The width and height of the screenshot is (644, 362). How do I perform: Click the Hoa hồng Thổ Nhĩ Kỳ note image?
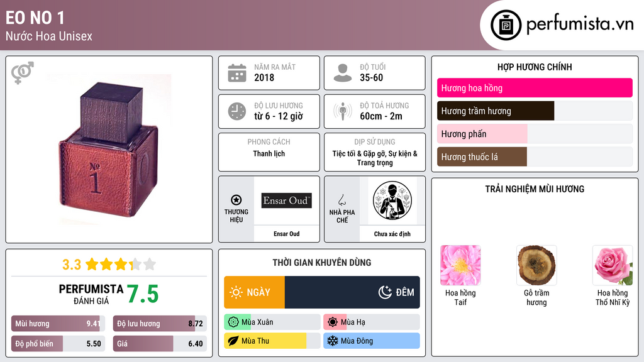(613, 265)
